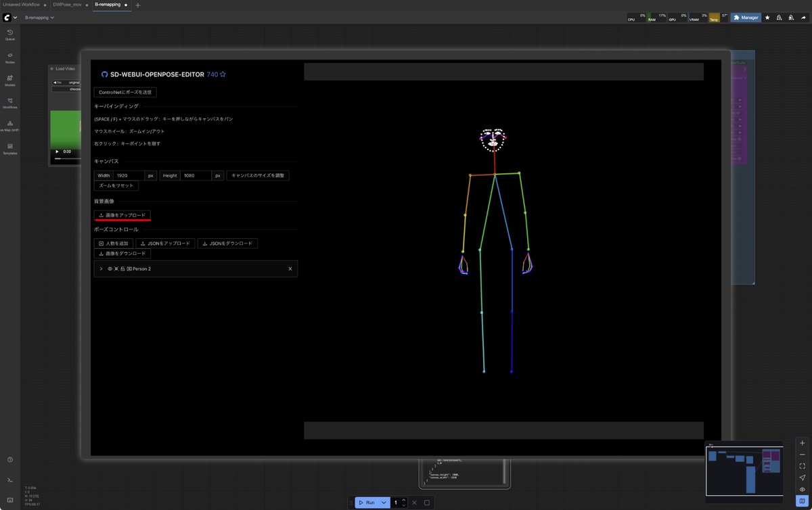Switch to the Unsaved Workflow tab
This screenshot has height=510, width=812.
click(x=22, y=5)
